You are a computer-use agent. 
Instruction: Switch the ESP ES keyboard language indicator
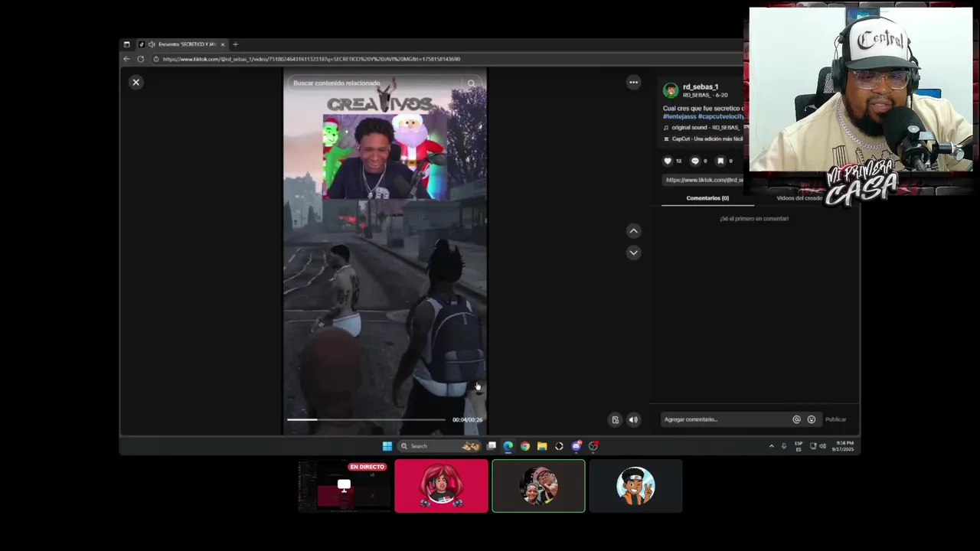point(799,446)
